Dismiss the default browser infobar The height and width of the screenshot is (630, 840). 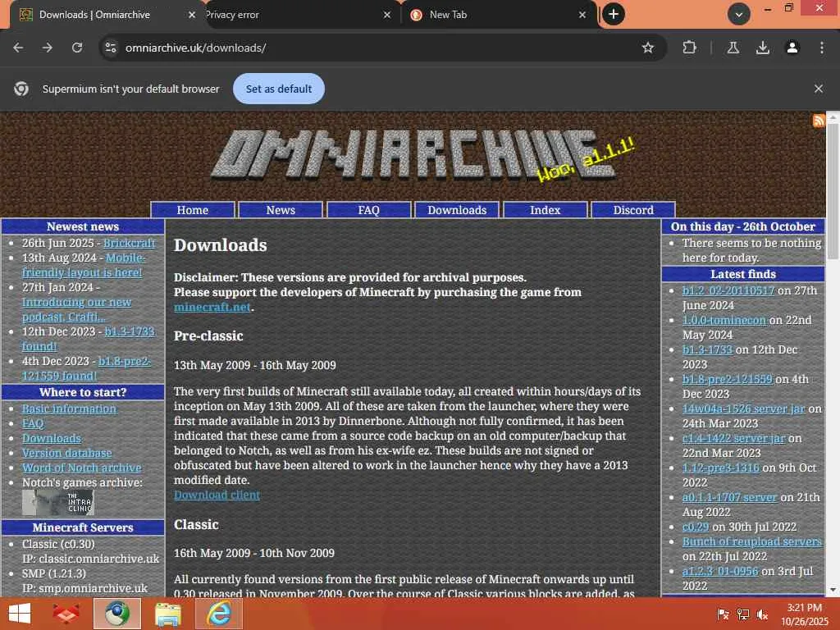pyautogui.click(x=818, y=89)
